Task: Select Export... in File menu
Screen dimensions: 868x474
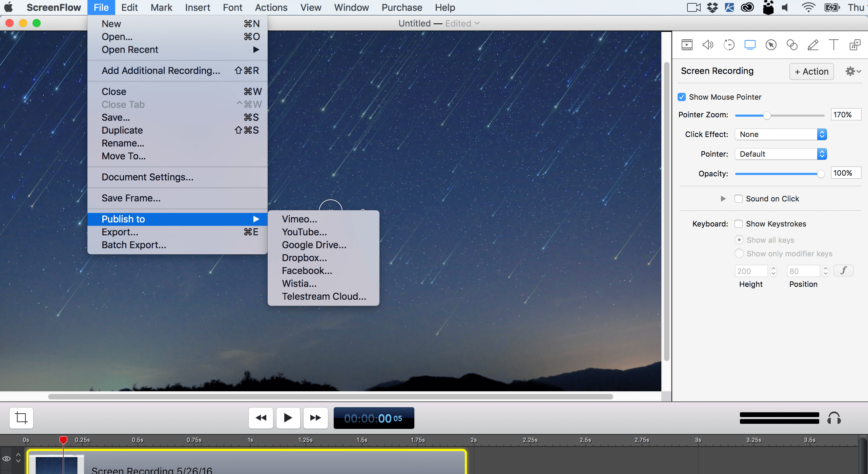Action: coord(120,232)
